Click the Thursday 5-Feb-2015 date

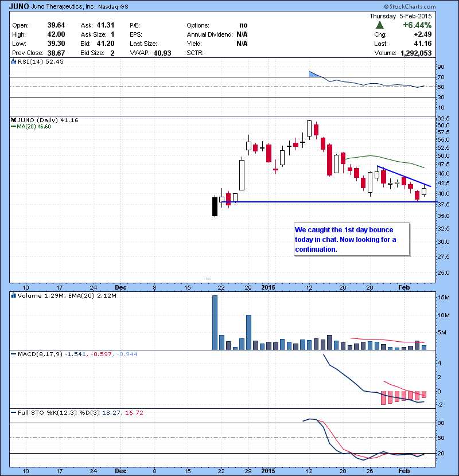click(x=400, y=16)
